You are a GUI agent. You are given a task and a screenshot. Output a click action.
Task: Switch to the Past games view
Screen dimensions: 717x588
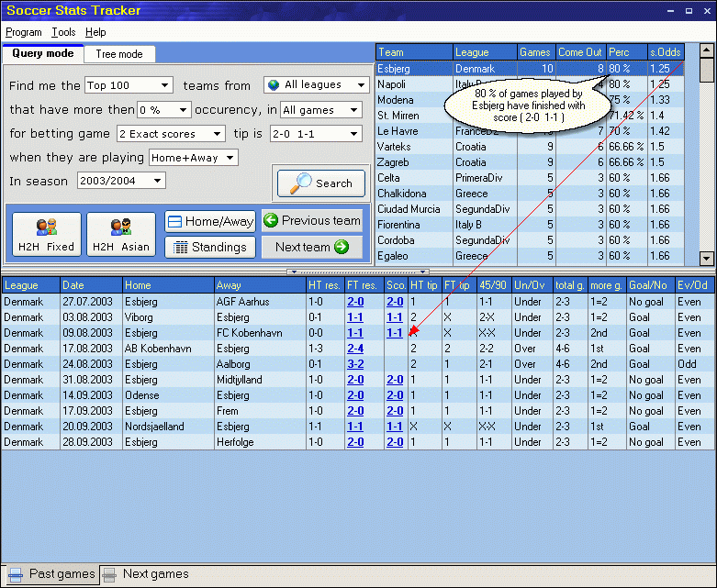click(50, 574)
